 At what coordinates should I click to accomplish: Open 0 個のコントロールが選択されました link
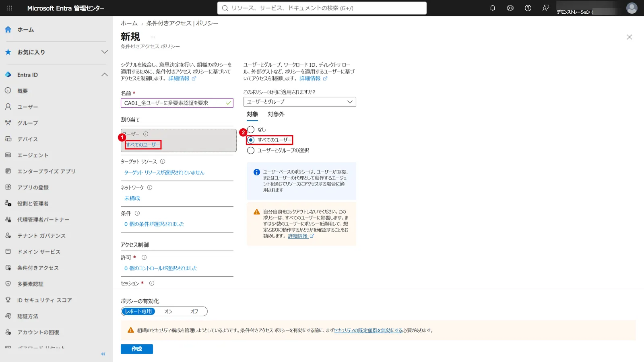coord(161,268)
